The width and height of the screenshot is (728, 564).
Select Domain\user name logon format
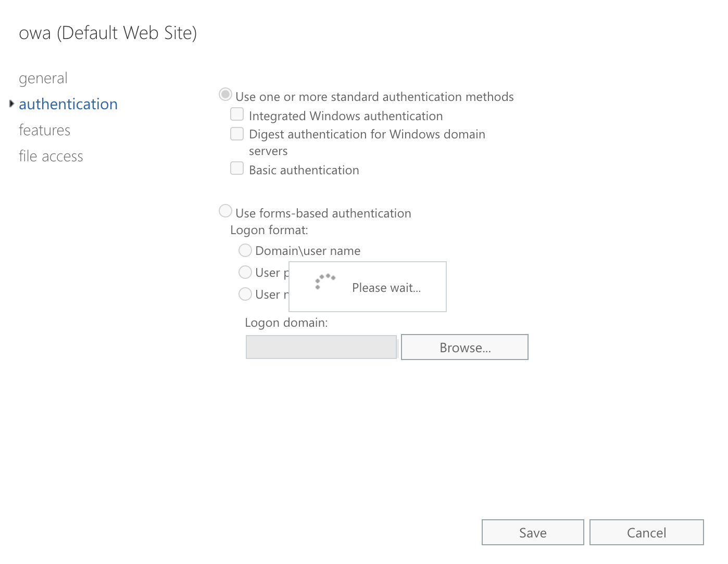245,250
